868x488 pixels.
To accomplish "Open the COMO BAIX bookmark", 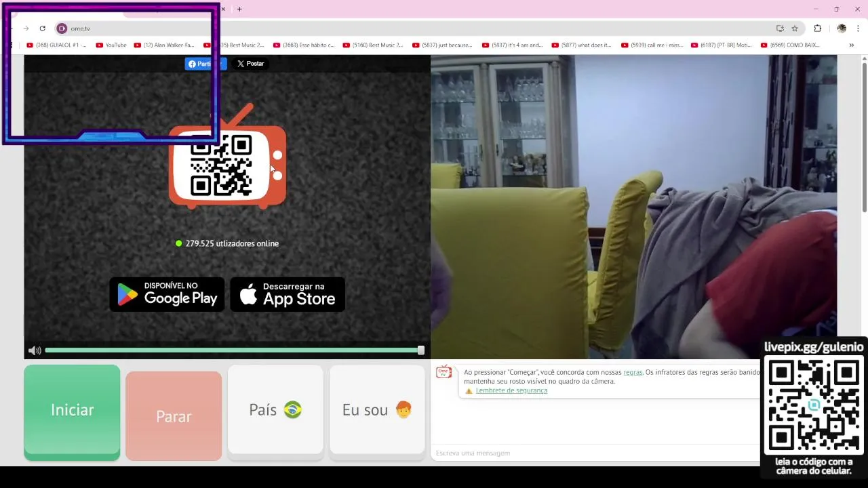I will pyautogui.click(x=791, y=45).
